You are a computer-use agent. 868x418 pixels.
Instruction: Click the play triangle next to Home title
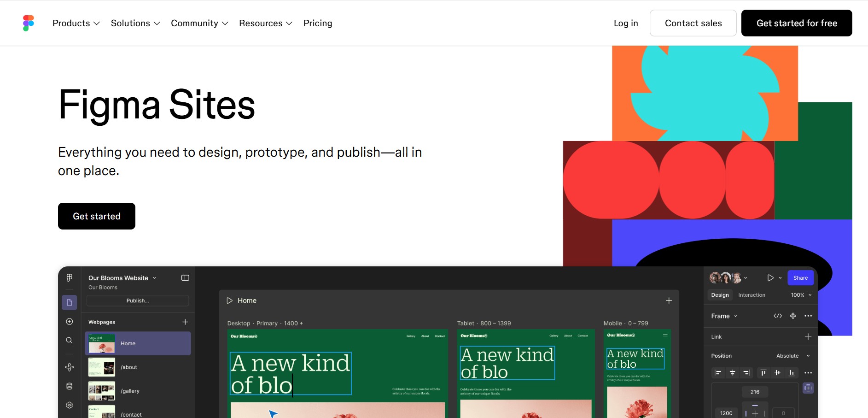click(x=229, y=300)
